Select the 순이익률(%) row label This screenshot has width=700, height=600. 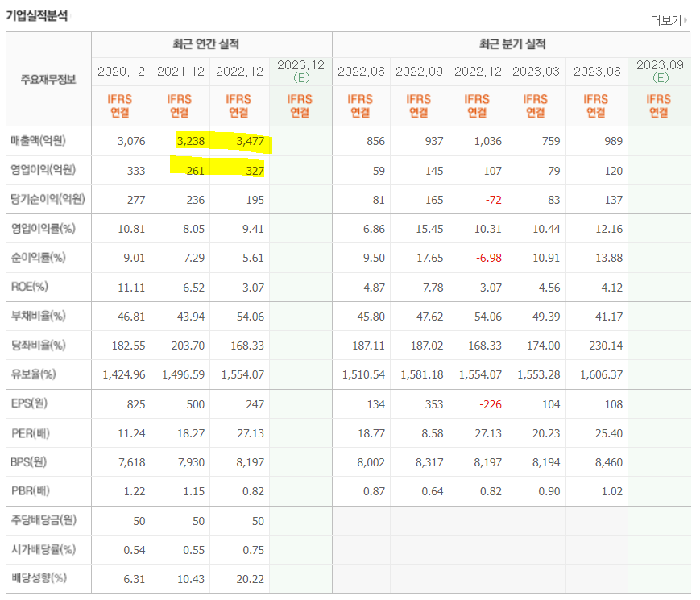(39, 257)
